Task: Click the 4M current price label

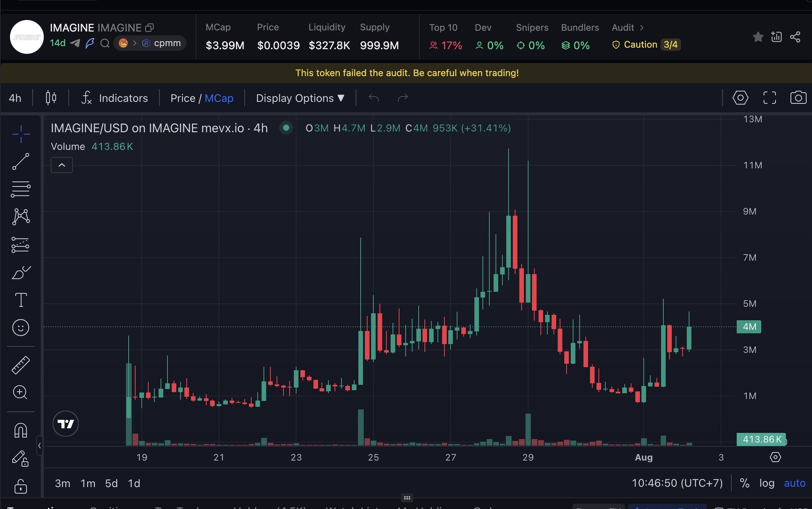Action: pos(749,327)
